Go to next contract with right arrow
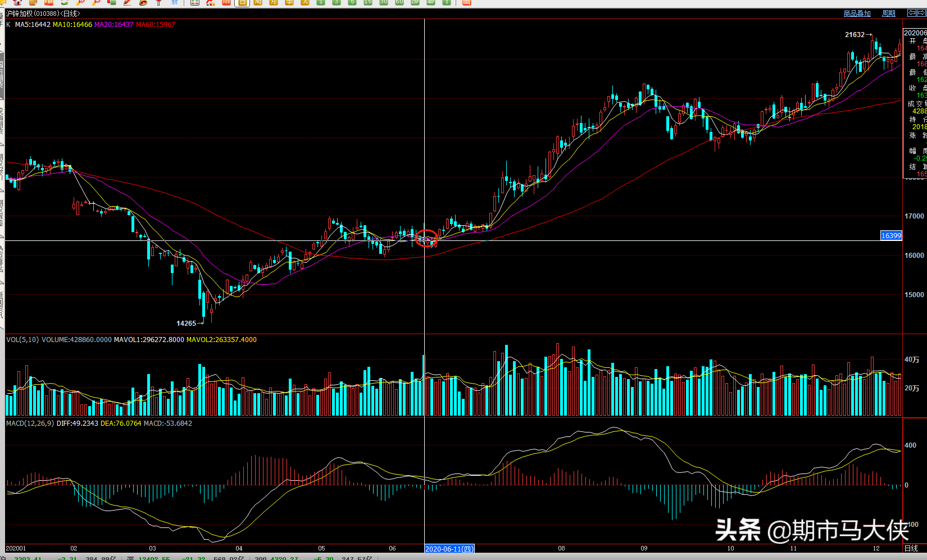Image resolution: width=927 pixels, height=560 pixels. [921, 13]
